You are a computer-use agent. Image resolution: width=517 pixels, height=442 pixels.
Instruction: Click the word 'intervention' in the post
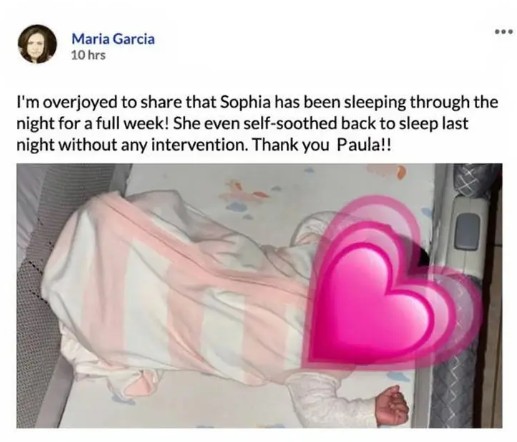tap(199, 145)
